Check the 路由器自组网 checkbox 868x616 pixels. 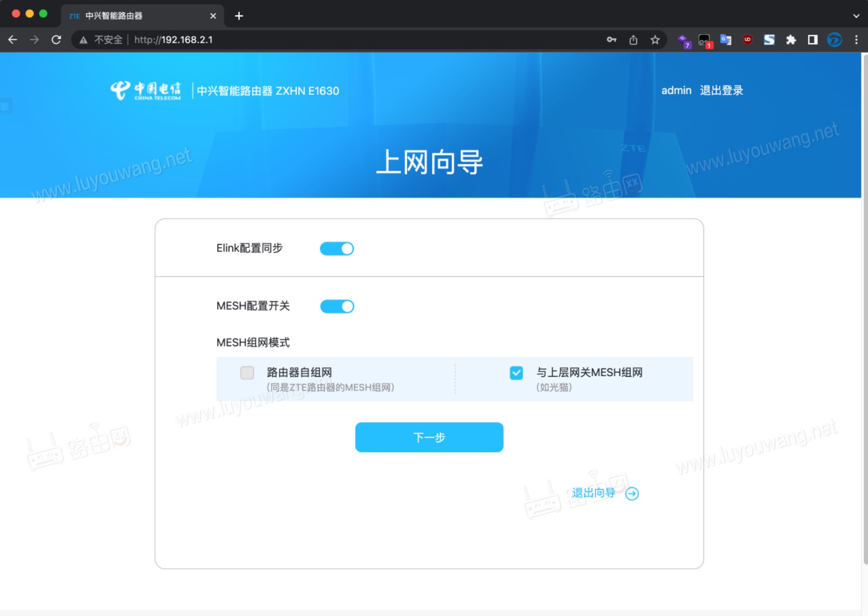pyautogui.click(x=247, y=373)
